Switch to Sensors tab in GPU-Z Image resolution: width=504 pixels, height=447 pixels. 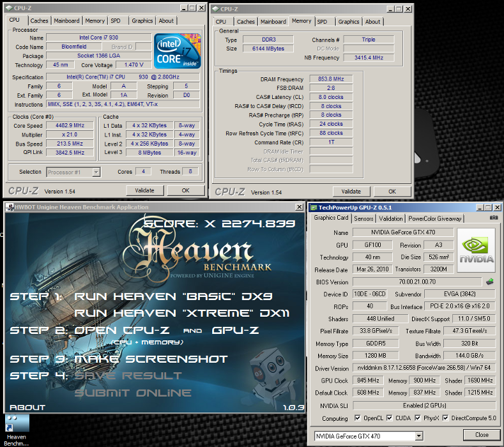[x=363, y=219]
